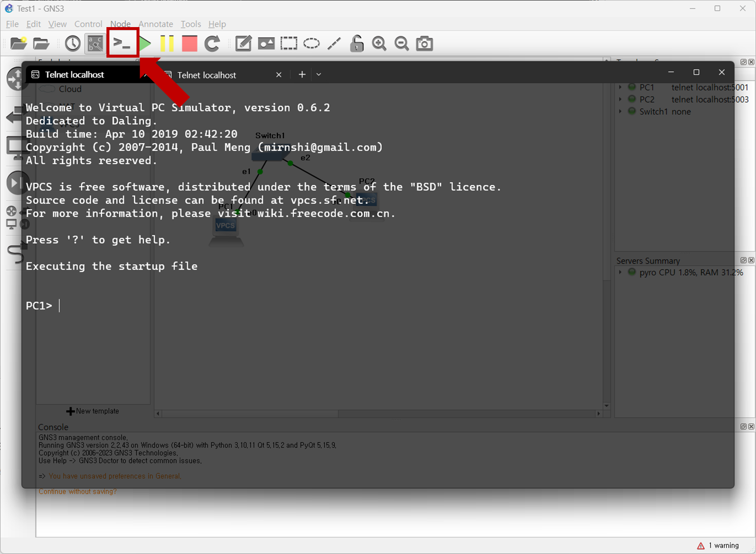The height and width of the screenshot is (554, 756).
Task: Select the Draw rectangle tool
Action: pos(289,44)
